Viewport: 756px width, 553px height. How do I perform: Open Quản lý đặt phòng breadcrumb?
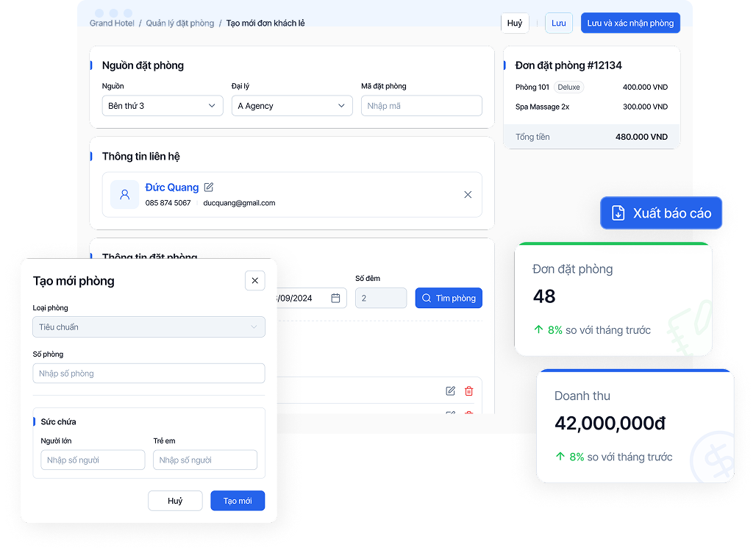click(x=180, y=24)
